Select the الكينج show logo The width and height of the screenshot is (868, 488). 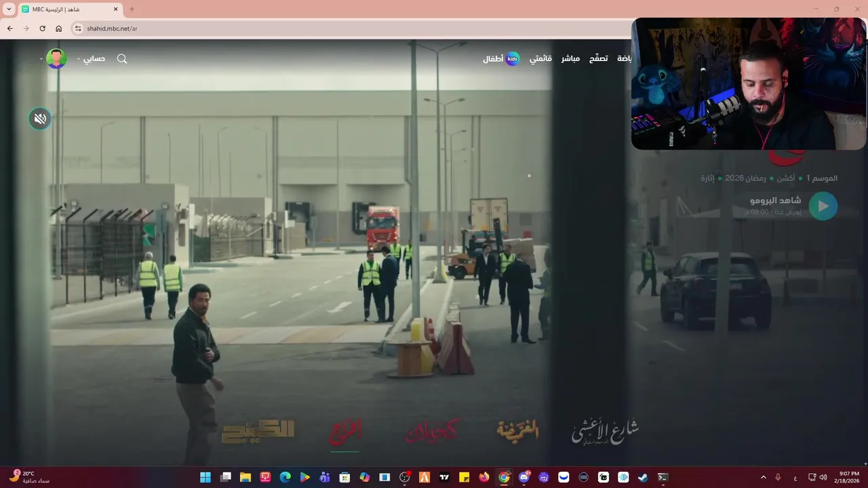258,432
